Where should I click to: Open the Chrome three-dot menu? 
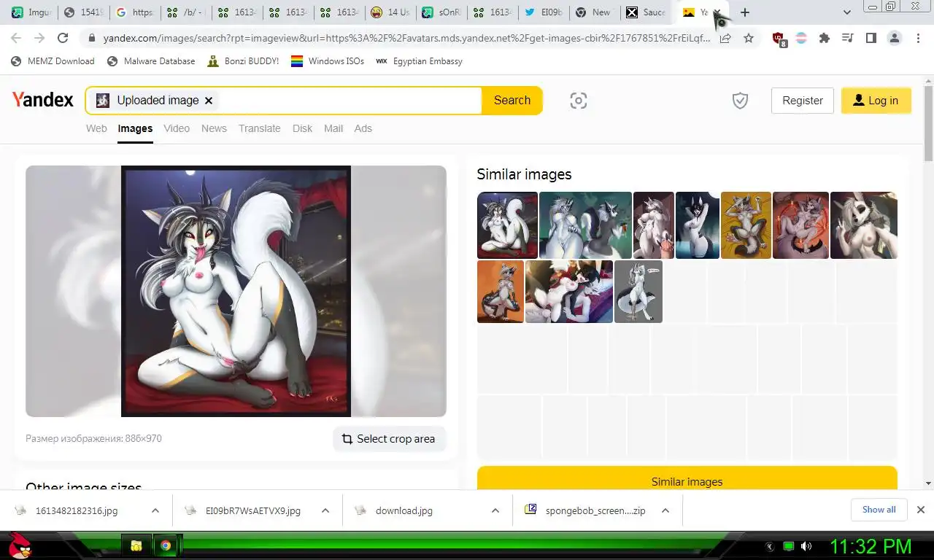coord(918,38)
